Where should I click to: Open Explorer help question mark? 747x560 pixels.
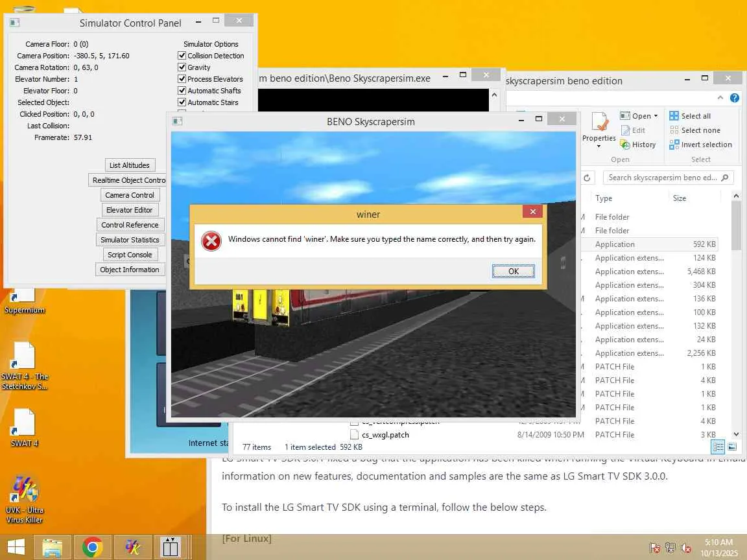coord(735,98)
